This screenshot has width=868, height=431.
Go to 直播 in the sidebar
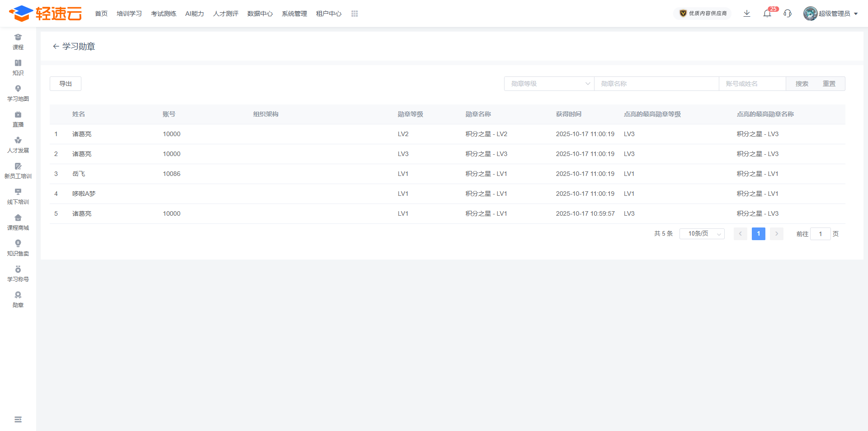tap(18, 119)
